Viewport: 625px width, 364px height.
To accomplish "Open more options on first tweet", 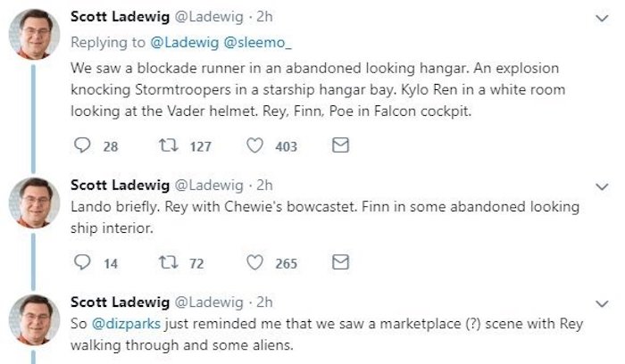I will coord(603,17).
